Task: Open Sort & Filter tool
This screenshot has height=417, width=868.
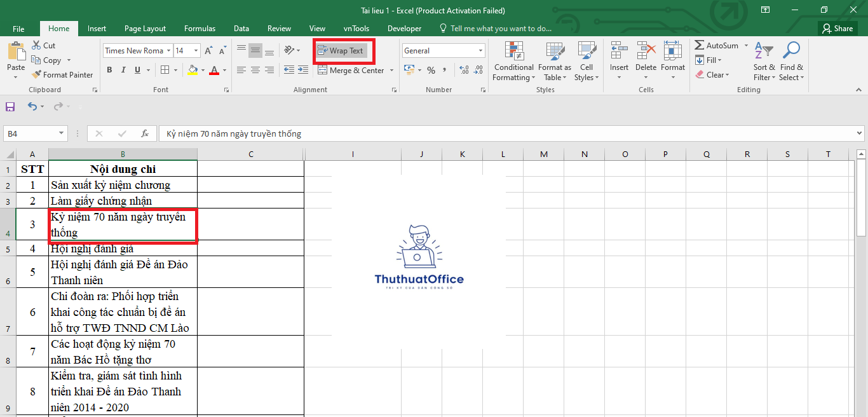Action: 764,61
